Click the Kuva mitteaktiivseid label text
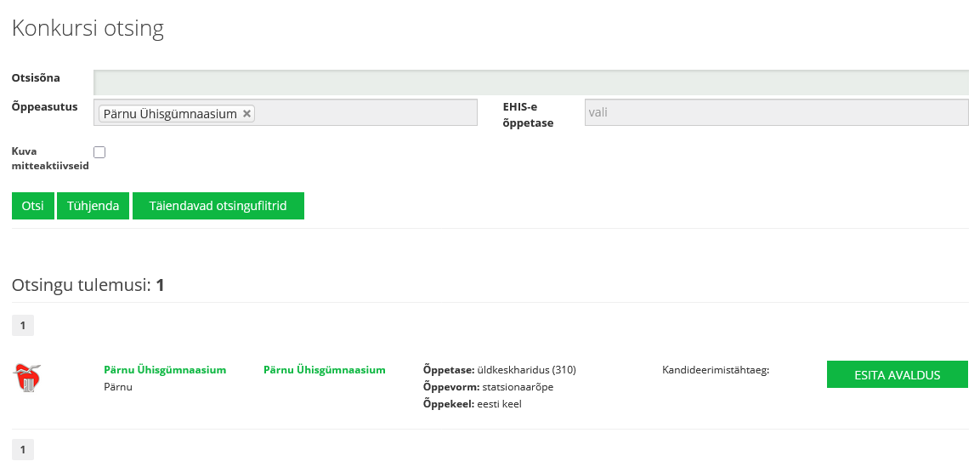The image size is (980, 467). (49, 158)
